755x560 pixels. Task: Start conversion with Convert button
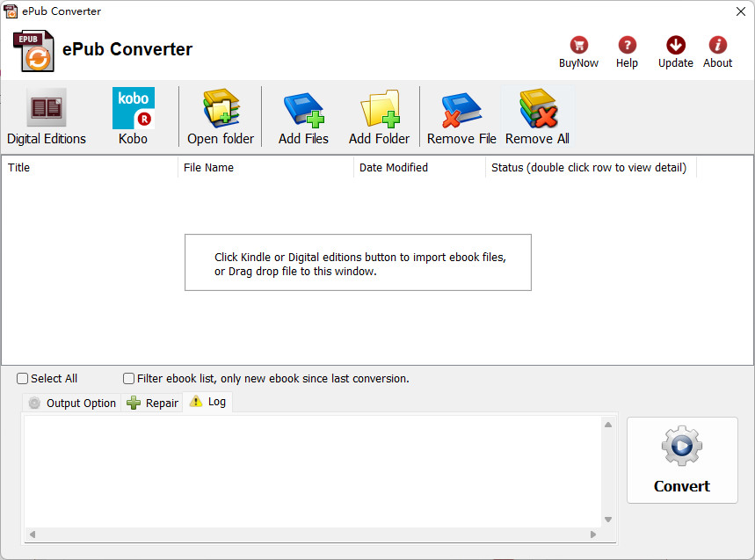(682, 460)
